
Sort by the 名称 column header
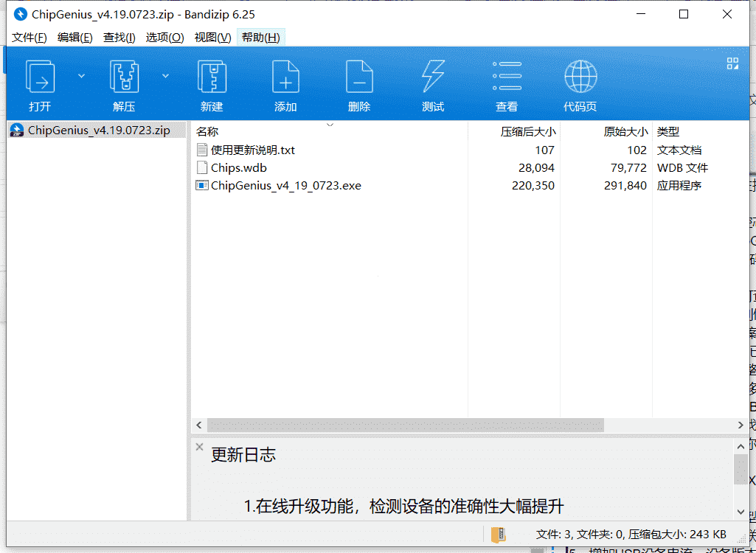207,132
